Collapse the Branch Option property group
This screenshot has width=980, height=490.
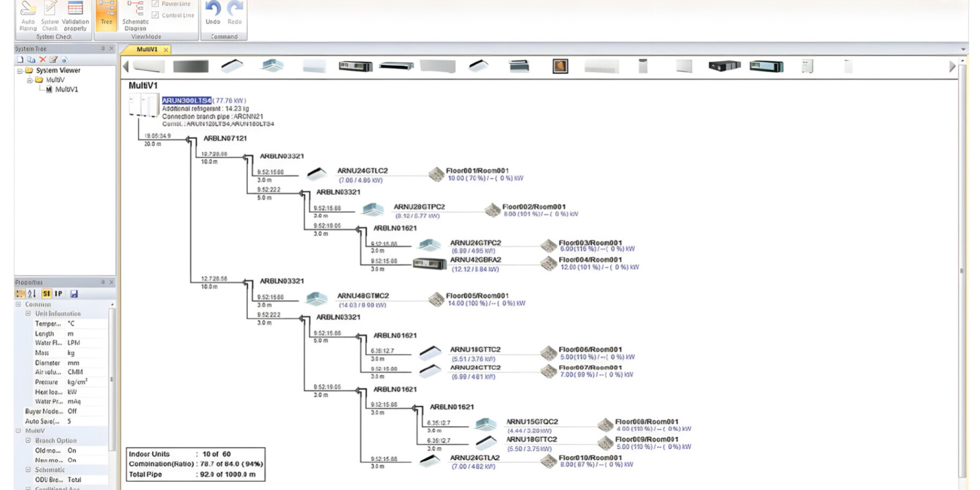tap(28, 441)
